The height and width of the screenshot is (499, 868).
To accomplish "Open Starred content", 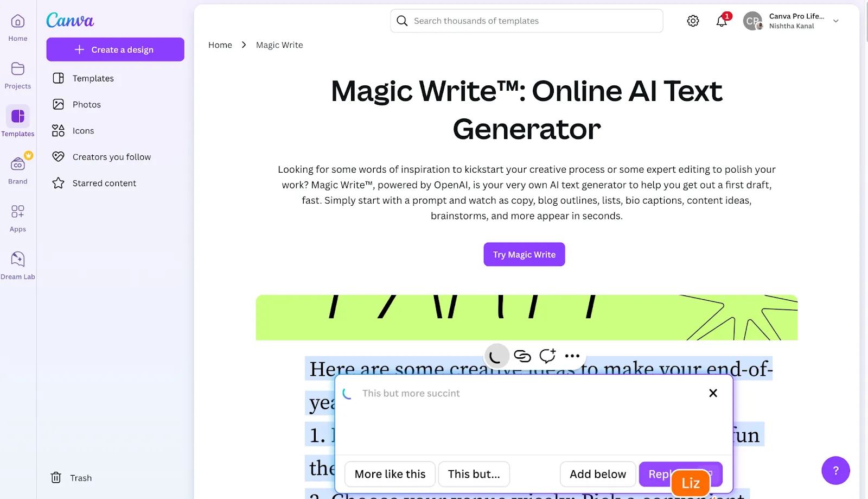I will [x=115, y=183].
